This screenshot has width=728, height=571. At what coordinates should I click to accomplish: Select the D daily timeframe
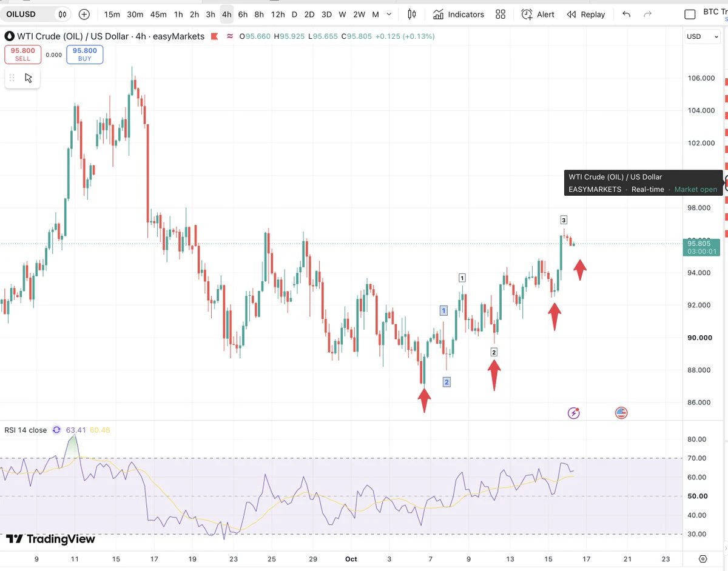point(294,14)
